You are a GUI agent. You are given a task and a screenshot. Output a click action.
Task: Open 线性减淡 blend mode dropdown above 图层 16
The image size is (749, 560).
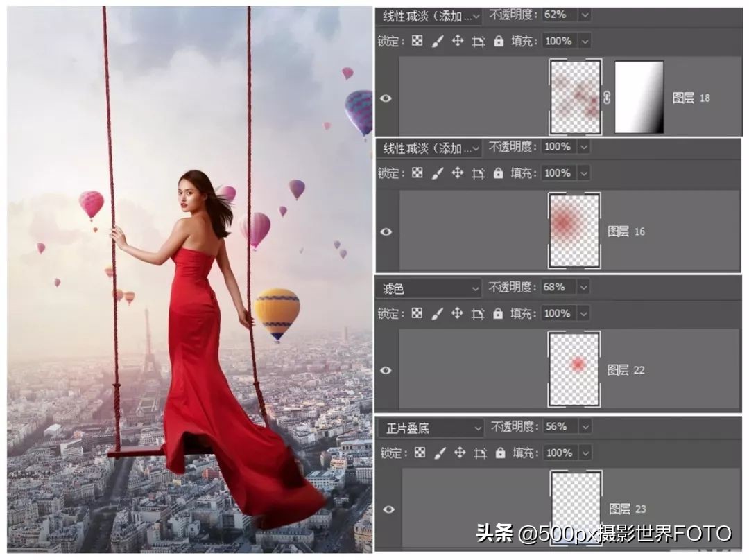(x=430, y=148)
